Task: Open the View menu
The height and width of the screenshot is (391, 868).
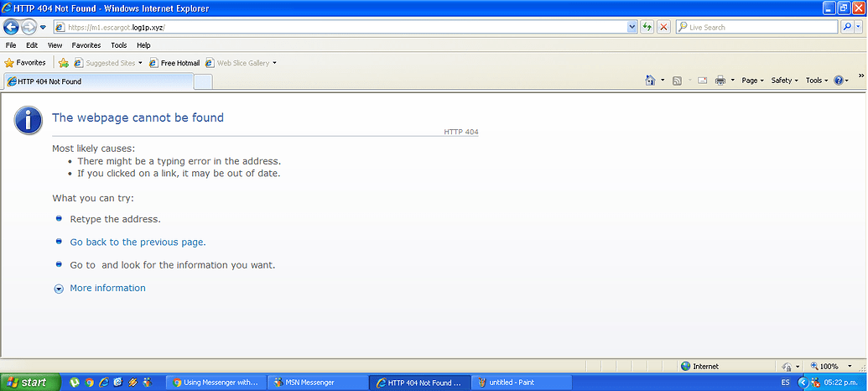Action: point(55,45)
